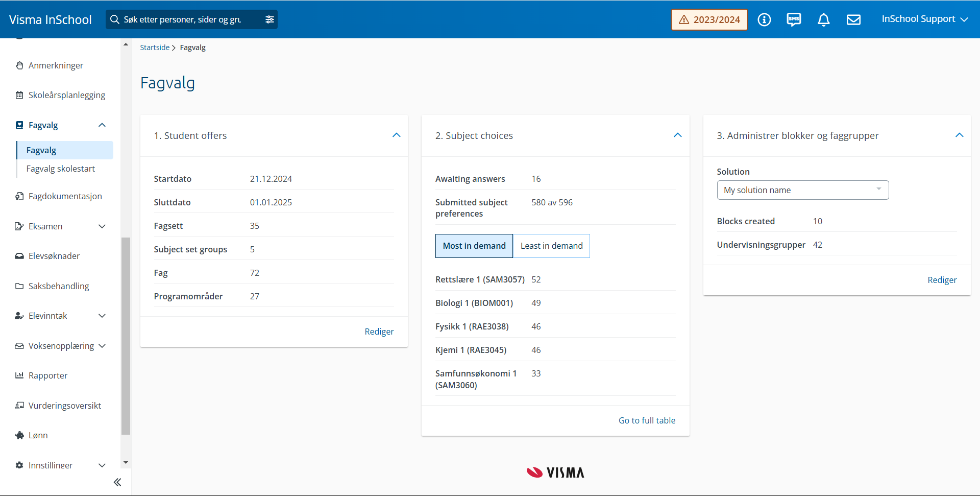Image resolution: width=980 pixels, height=496 pixels.
Task: Click the Rettslære 1 (SAM3057) row
Action: coord(555,279)
